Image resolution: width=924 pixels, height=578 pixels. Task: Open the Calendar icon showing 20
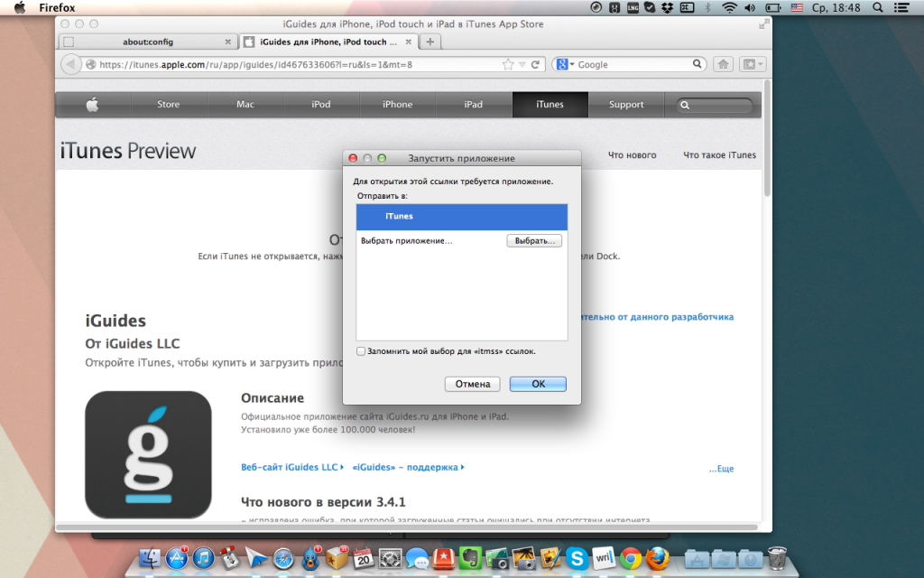(x=364, y=558)
